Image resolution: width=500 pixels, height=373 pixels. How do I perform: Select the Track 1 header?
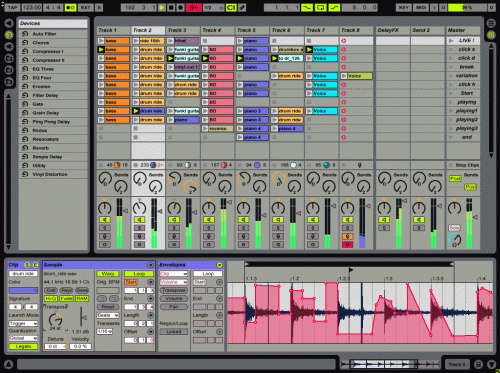point(113,30)
